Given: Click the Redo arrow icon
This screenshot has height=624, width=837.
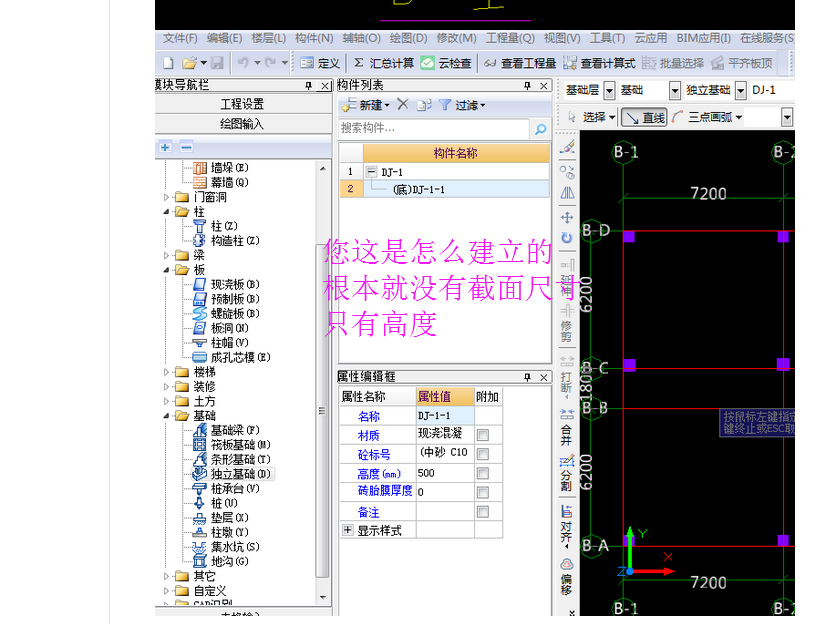Looking at the screenshot, I should pyautogui.click(x=271, y=63).
